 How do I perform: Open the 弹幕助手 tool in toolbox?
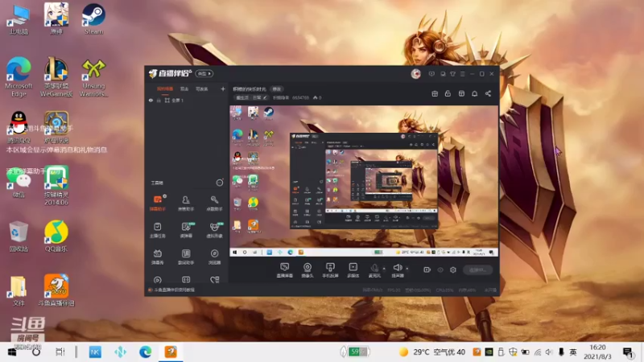tap(158, 204)
